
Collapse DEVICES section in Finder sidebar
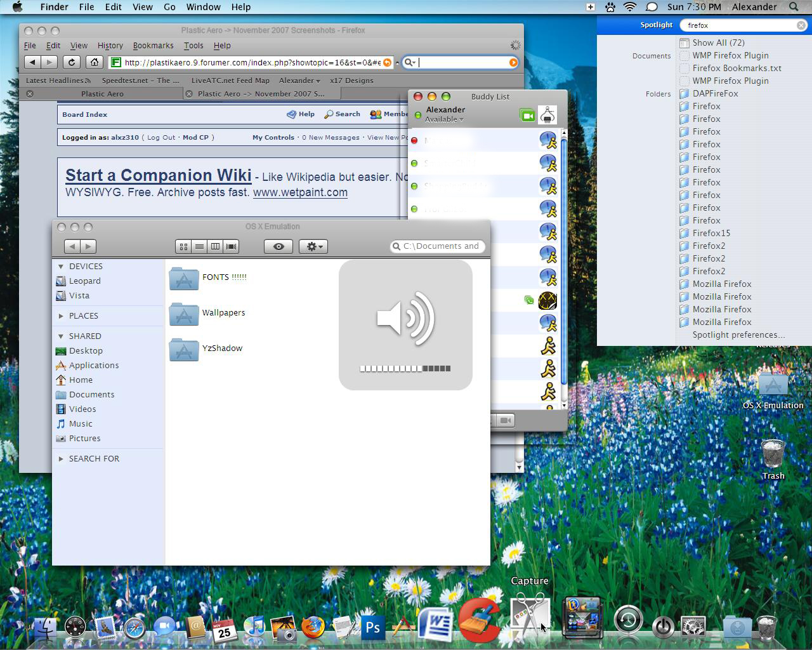click(61, 267)
